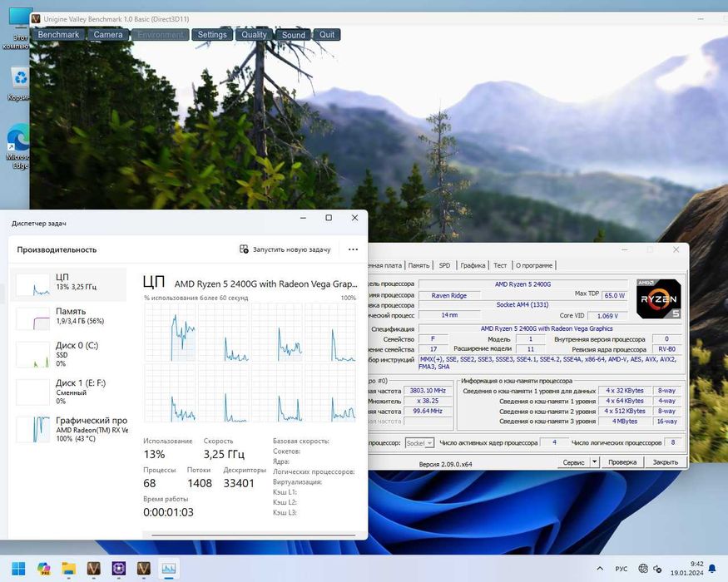Switch to Графика tab in CPU-Z
This screenshot has width=728, height=582.
pos(473,265)
